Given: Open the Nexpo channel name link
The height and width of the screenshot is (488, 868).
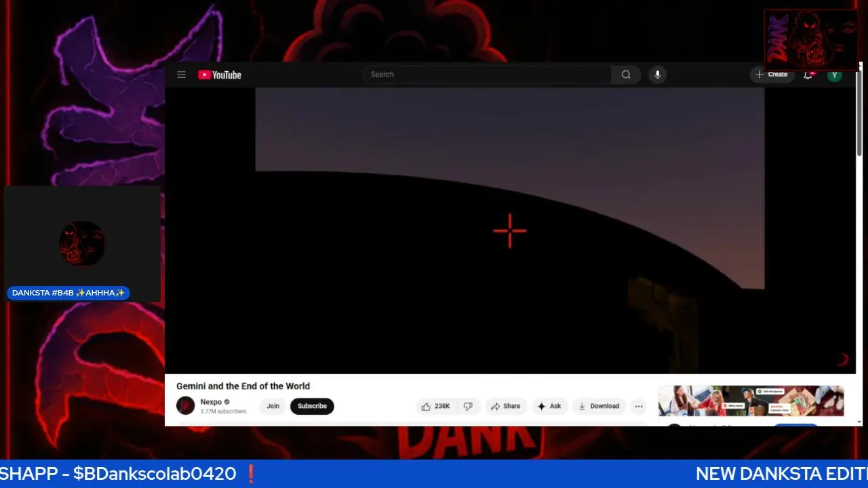Looking at the screenshot, I should (x=211, y=402).
